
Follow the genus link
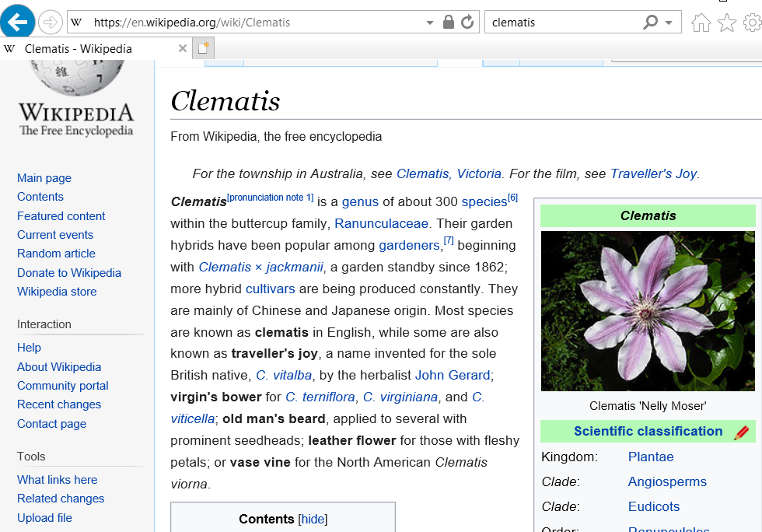360,201
